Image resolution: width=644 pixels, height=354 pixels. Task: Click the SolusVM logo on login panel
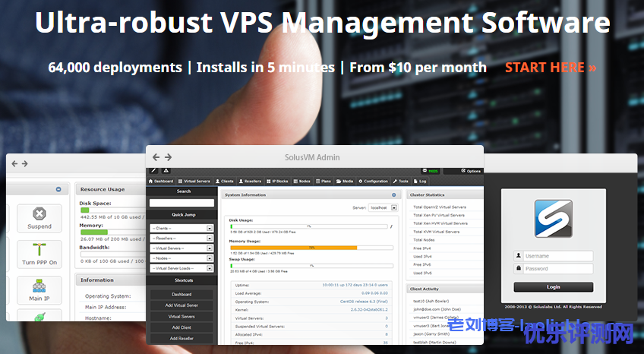[553, 219]
